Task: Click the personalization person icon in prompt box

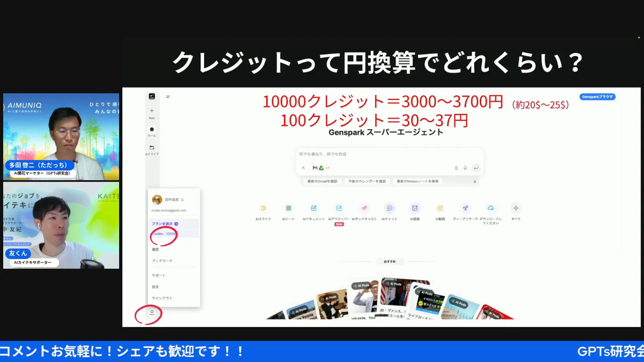Action: pos(303,168)
